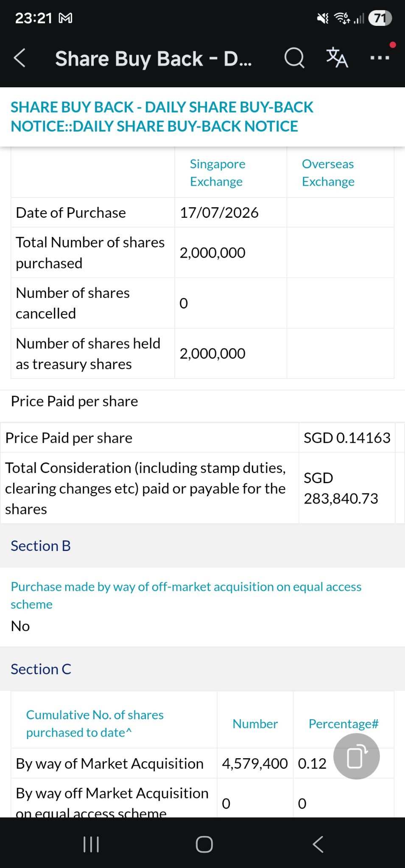405x868 pixels.
Task: Tap the Percentage# column header
Action: (x=344, y=724)
